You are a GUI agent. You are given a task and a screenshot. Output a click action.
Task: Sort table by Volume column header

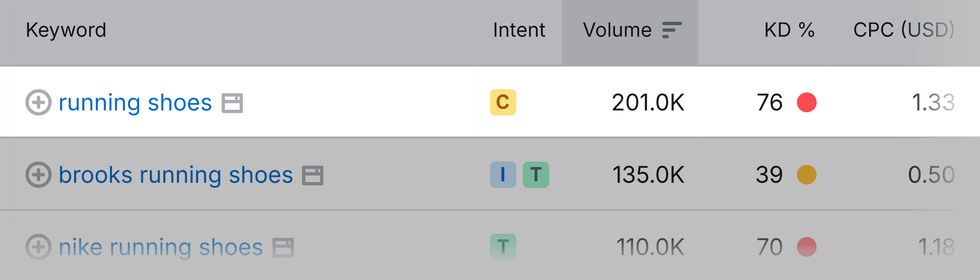(617, 30)
